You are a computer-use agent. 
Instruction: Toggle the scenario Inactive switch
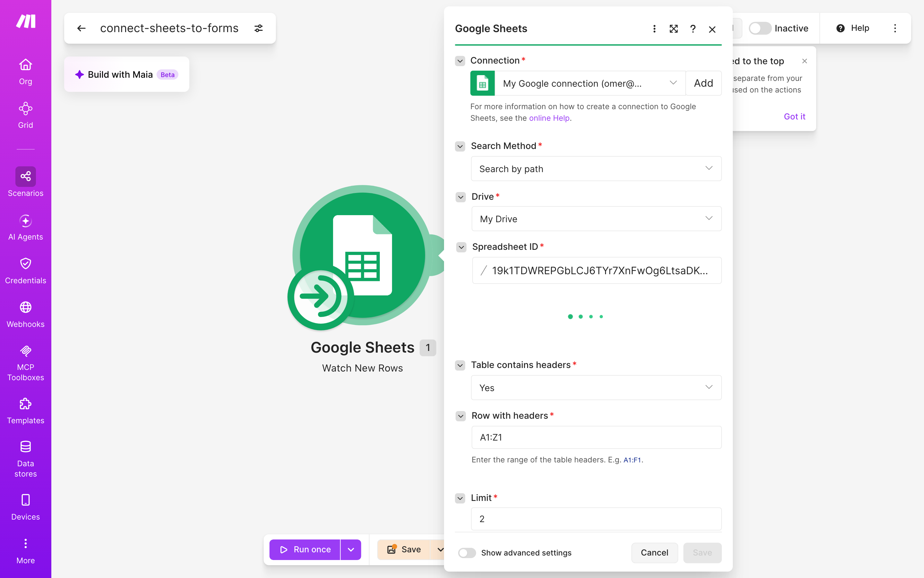coord(760,28)
